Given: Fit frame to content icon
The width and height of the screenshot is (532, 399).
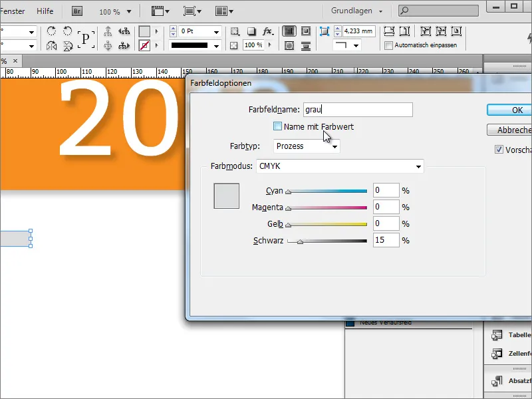Looking at the screenshot, I should 441,31.
